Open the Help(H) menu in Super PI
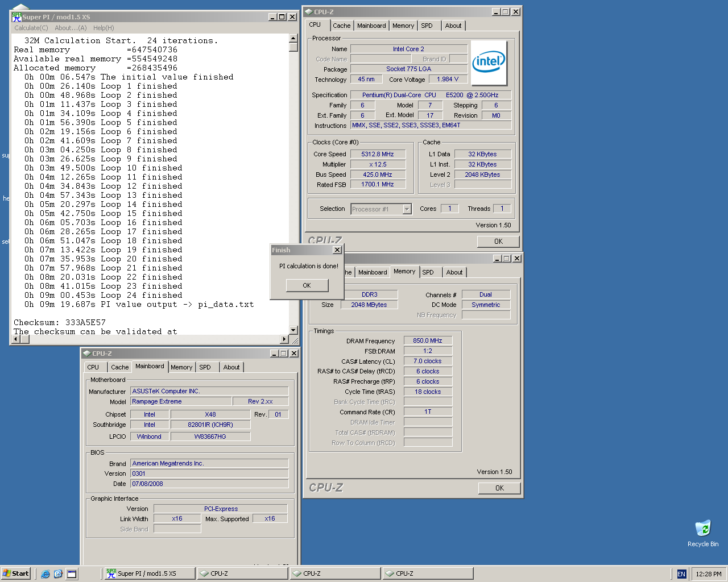 104,28
